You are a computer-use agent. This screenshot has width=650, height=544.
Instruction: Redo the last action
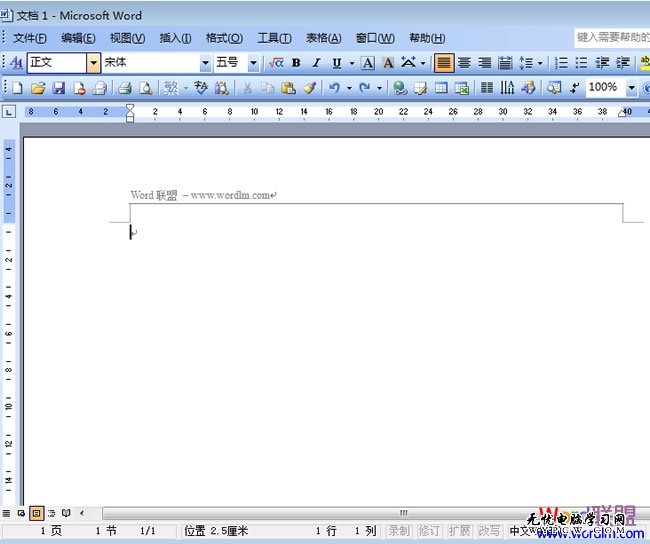tap(364, 88)
